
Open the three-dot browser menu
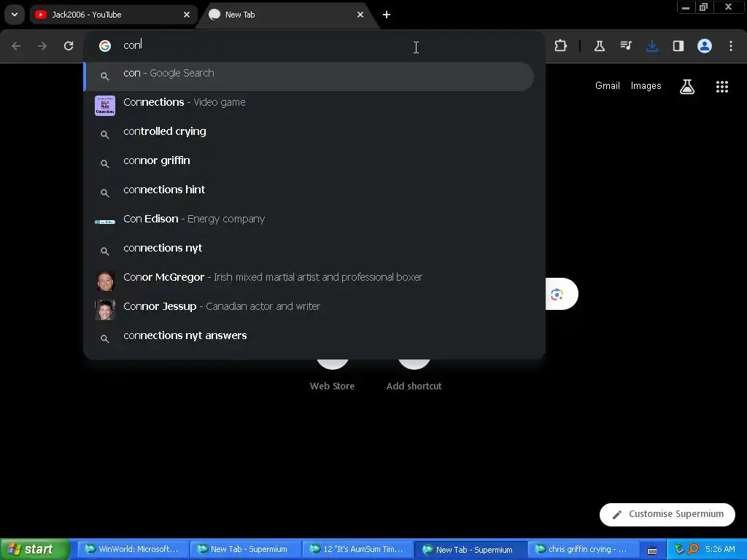pyautogui.click(x=731, y=46)
